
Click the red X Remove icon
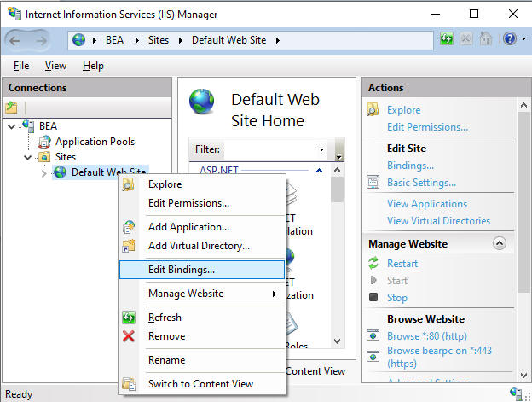129,336
